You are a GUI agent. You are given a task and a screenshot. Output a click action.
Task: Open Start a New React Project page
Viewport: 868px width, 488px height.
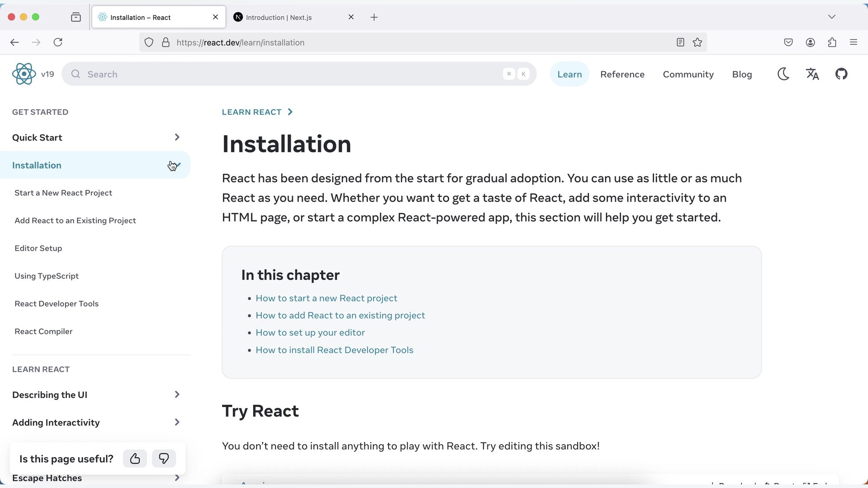(x=63, y=193)
